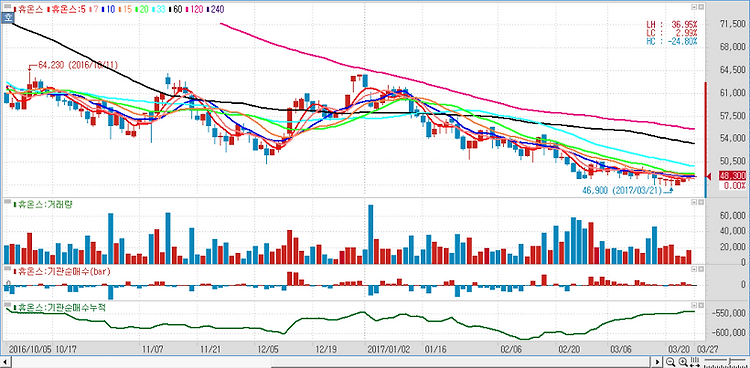Maximize the 기관순매수누적 panel

700,305
